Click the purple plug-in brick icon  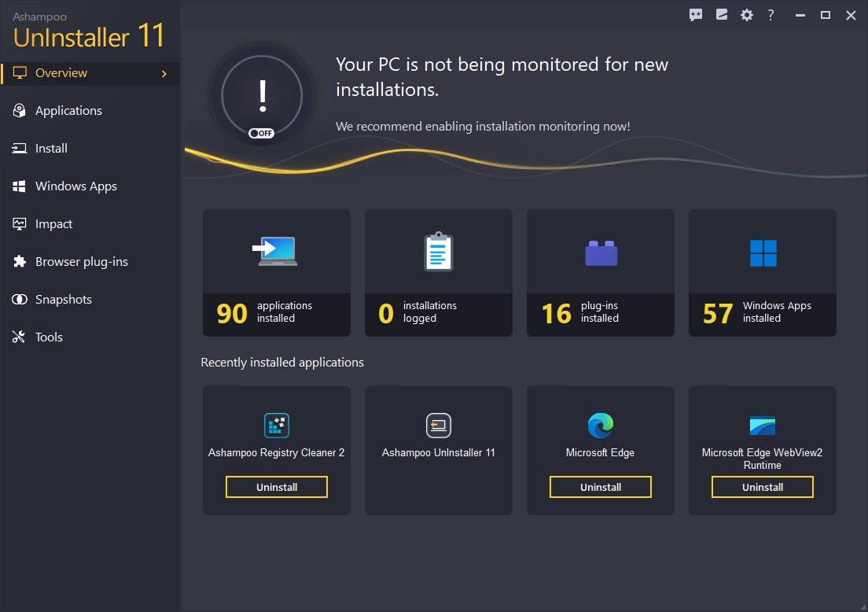click(601, 253)
